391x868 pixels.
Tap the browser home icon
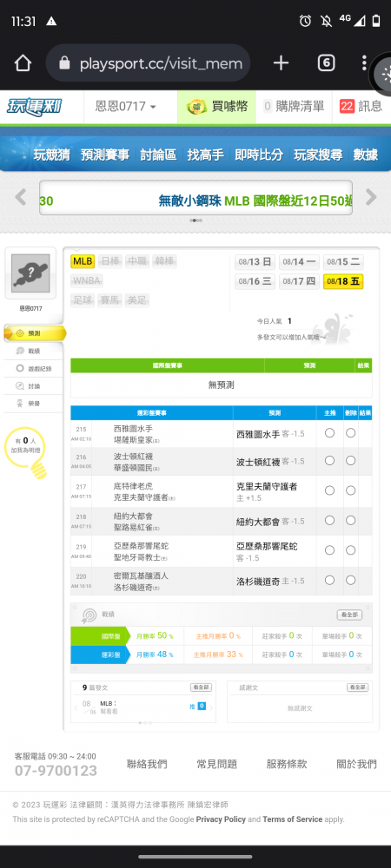click(23, 63)
